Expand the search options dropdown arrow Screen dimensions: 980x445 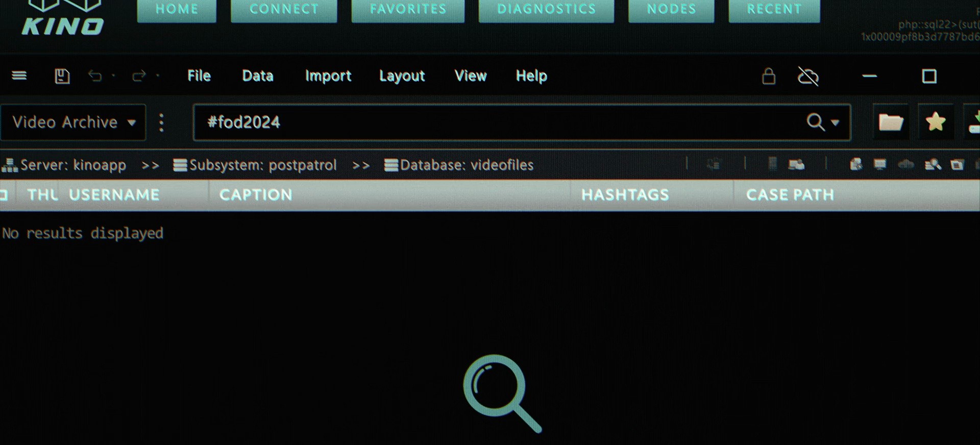(x=835, y=122)
